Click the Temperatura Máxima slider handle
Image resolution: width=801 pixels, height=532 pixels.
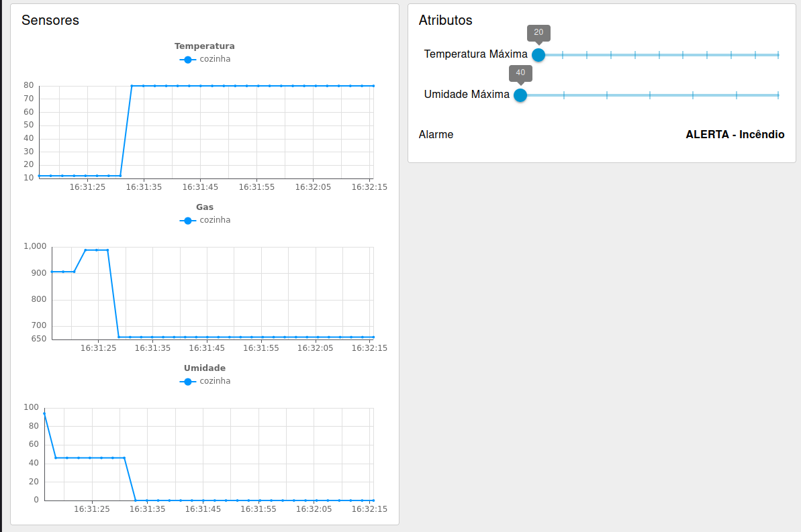538,55
